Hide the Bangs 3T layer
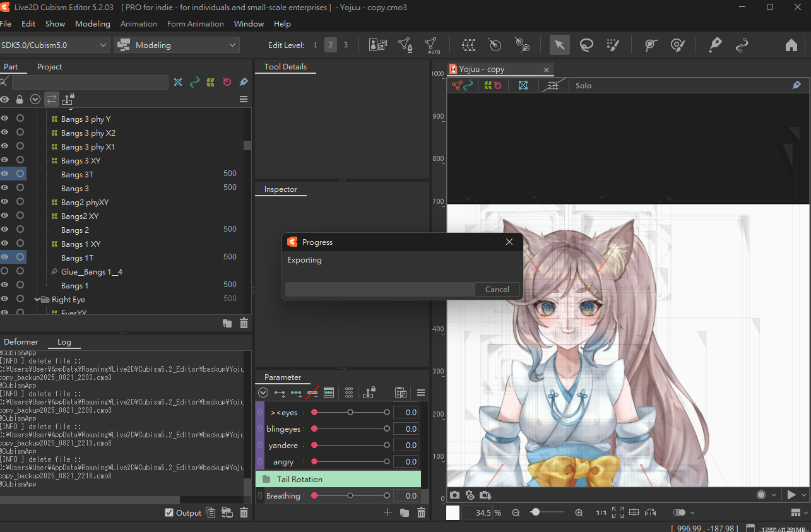 4,174
